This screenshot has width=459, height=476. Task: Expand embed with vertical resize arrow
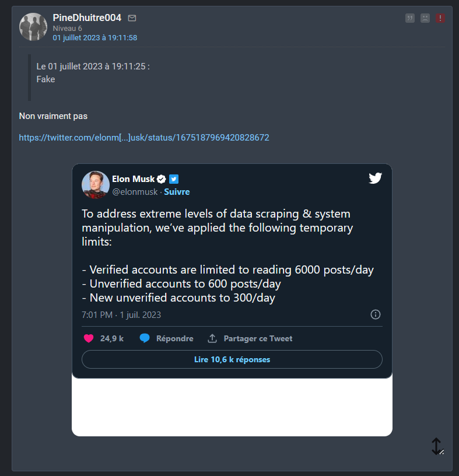click(437, 446)
